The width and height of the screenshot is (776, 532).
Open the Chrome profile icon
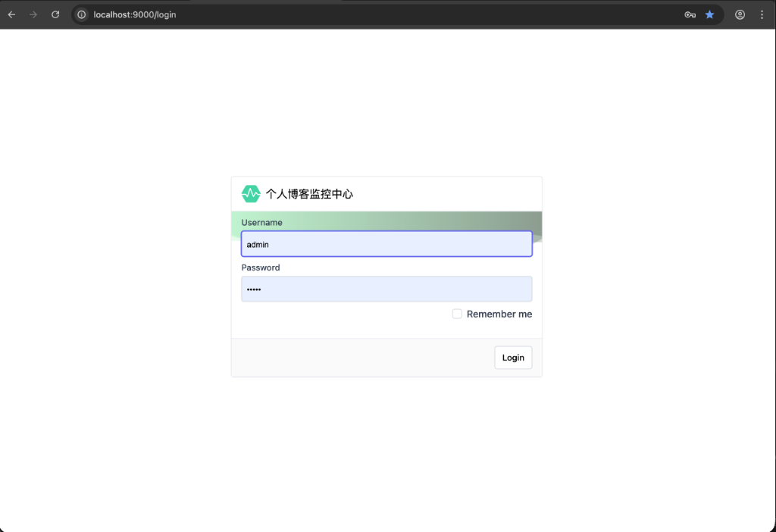click(x=740, y=14)
